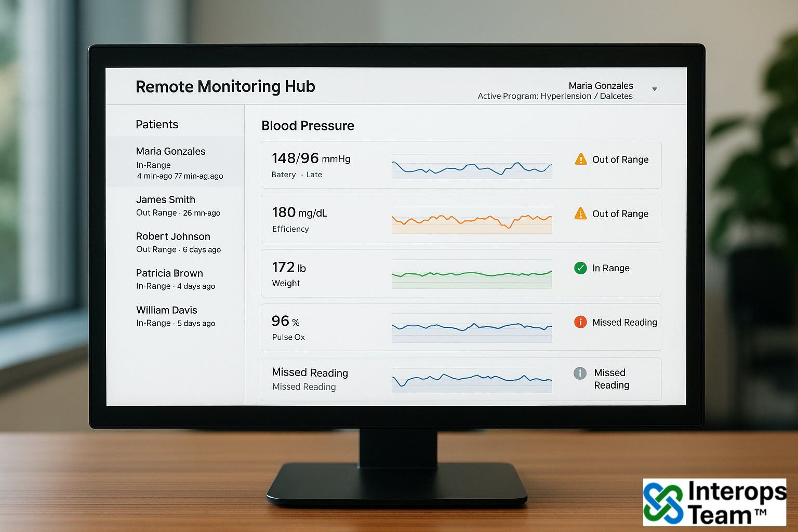Select William Davis in the Patients list

coord(175,316)
